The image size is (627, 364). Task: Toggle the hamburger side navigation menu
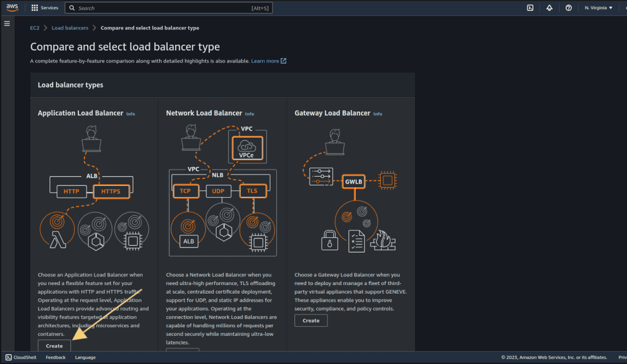7,24
